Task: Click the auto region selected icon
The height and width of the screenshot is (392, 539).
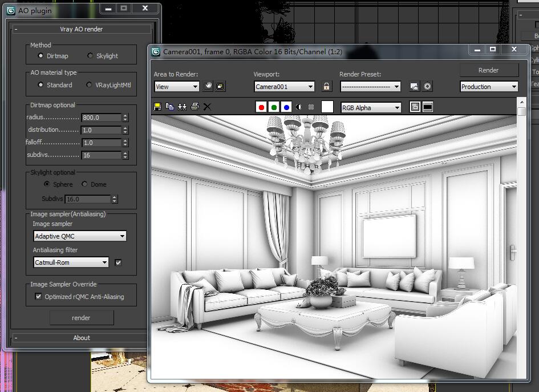Action: point(220,86)
